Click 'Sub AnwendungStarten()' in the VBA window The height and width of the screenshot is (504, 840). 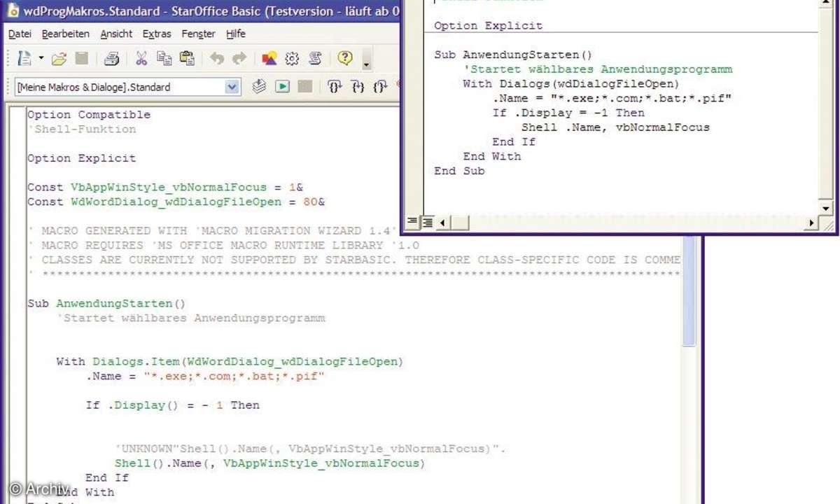coord(513,55)
